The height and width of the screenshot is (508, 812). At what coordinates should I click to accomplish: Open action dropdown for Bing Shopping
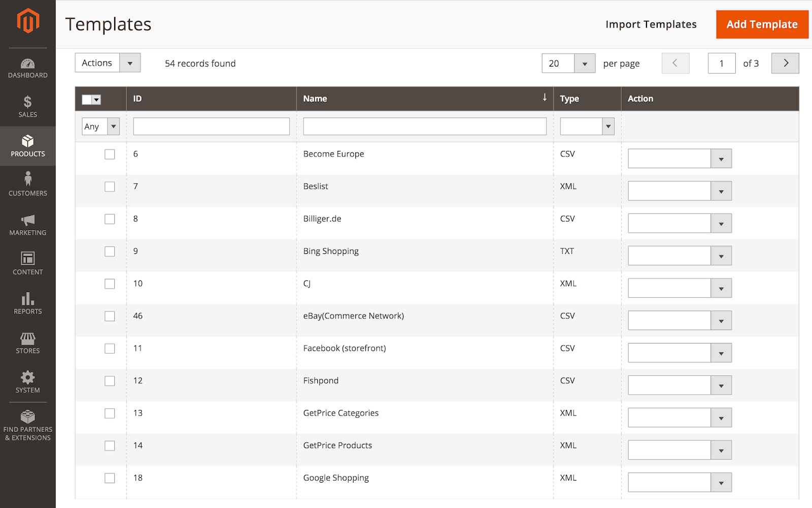pyautogui.click(x=680, y=256)
